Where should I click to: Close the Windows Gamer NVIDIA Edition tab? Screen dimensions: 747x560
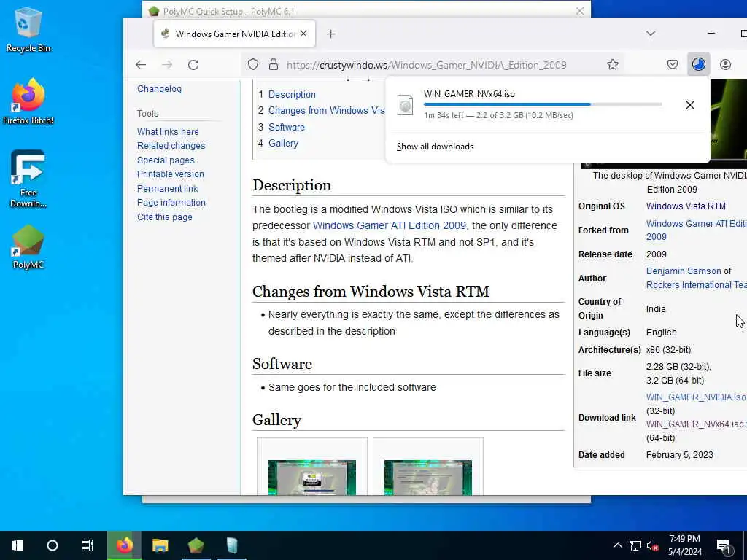point(303,34)
